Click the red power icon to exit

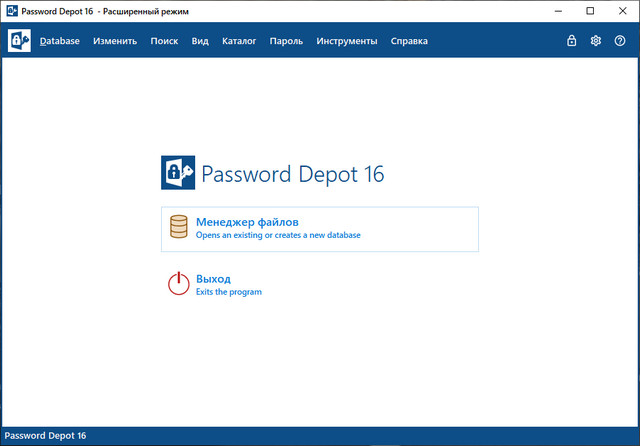click(179, 284)
